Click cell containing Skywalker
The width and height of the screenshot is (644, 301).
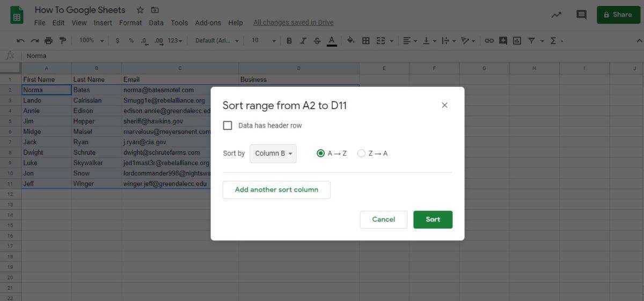[97, 163]
